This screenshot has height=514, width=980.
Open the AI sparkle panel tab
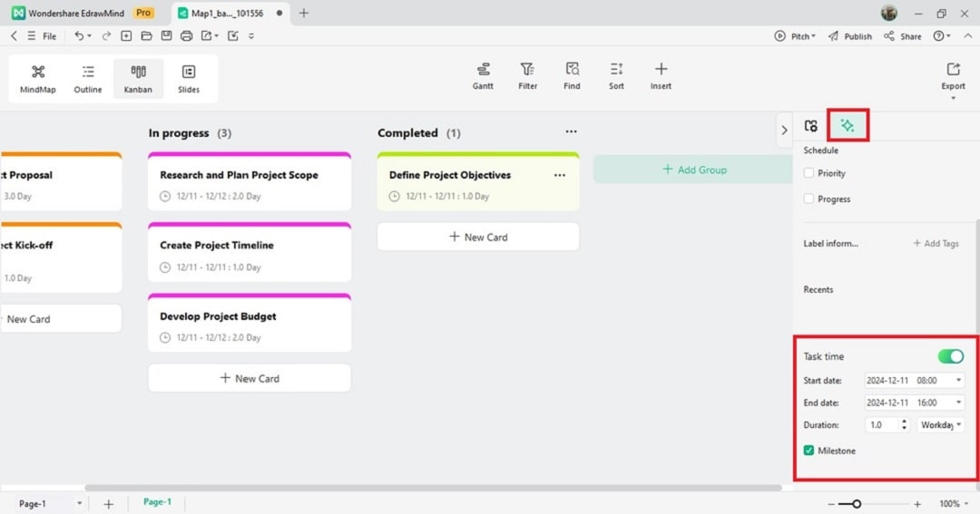point(848,126)
